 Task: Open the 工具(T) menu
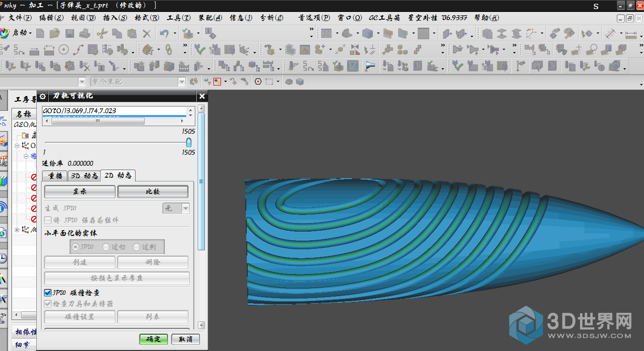pos(179,18)
